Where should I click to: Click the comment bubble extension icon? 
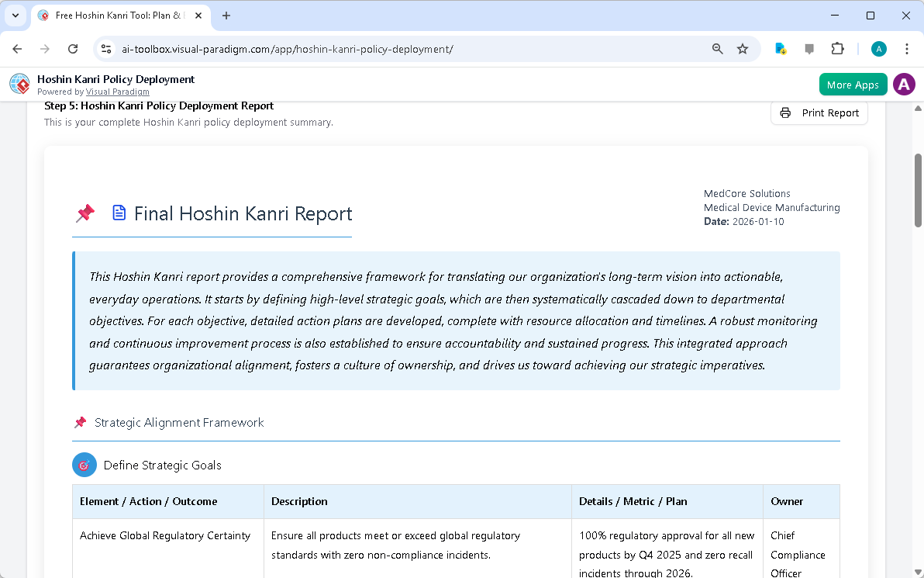[809, 48]
